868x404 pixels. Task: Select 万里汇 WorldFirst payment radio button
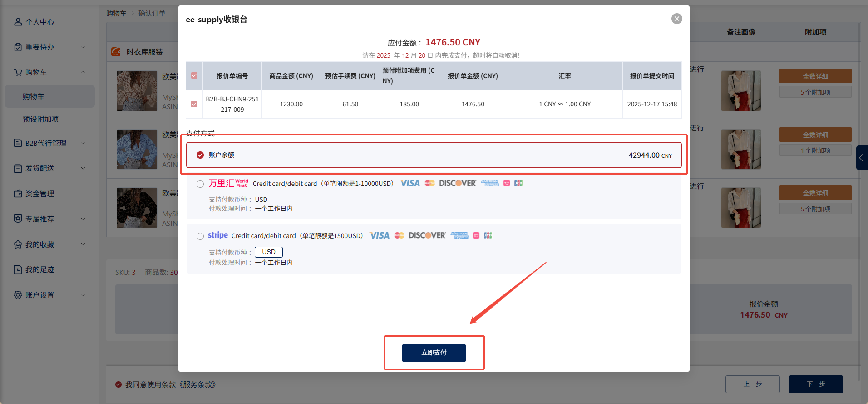tap(200, 184)
